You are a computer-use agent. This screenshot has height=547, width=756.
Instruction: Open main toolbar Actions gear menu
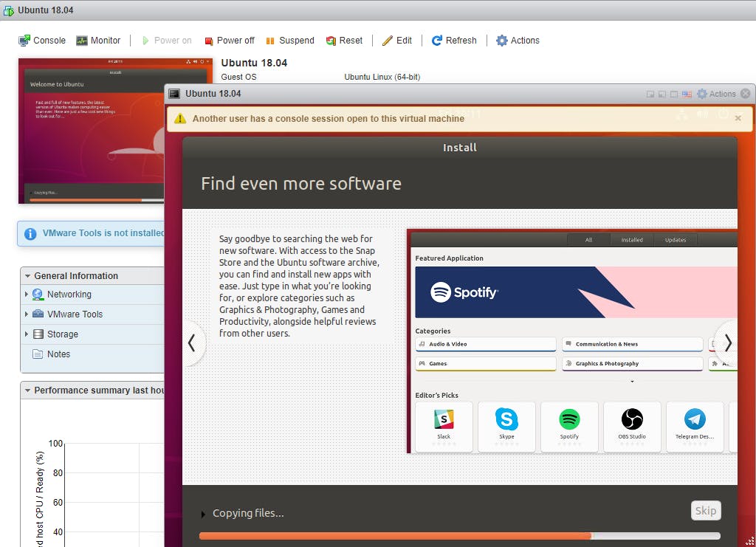[x=518, y=41]
